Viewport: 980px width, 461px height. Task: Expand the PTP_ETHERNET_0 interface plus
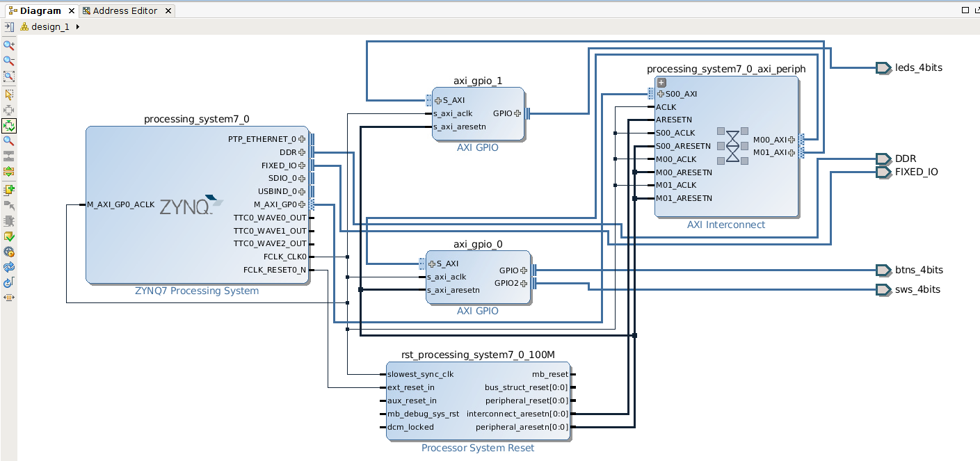302,139
